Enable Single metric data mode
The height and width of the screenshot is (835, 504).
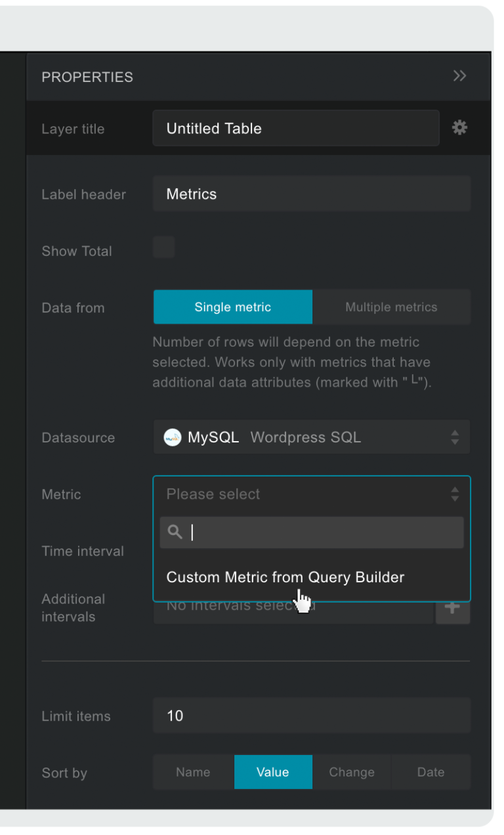[x=232, y=307]
